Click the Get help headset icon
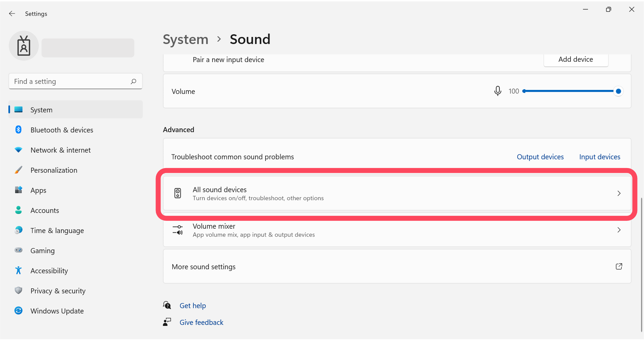Screen dimensions: 644x340 point(167,305)
